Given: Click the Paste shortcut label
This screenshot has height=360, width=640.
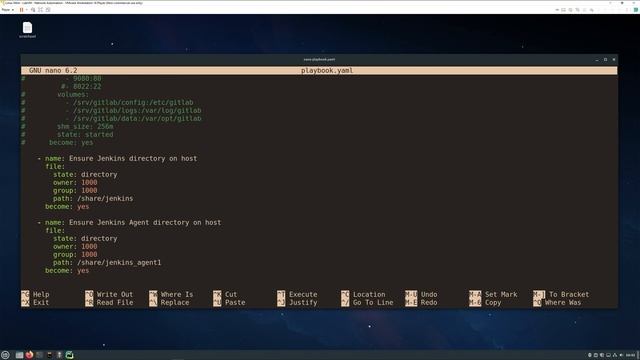Looking at the screenshot, I should tap(235, 302).
